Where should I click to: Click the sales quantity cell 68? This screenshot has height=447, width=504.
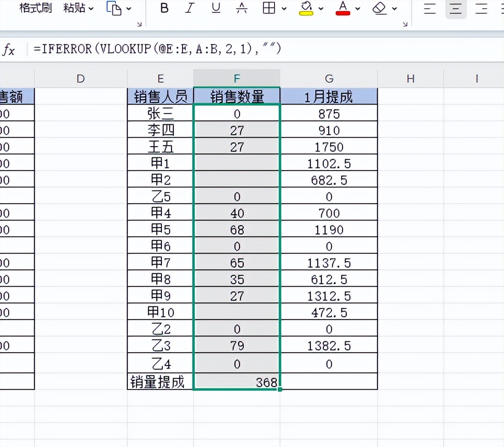click(x=237, y=229)
